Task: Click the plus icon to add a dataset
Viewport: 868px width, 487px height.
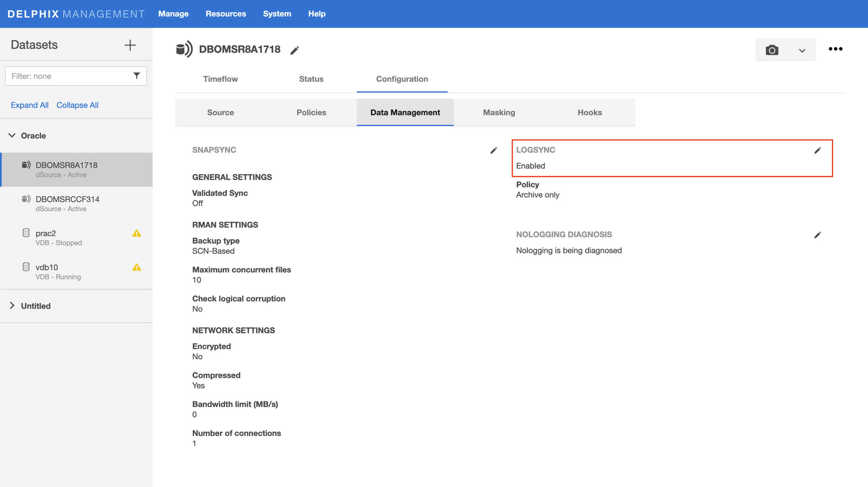Action: pyautogui.click(x=130, y=45)
